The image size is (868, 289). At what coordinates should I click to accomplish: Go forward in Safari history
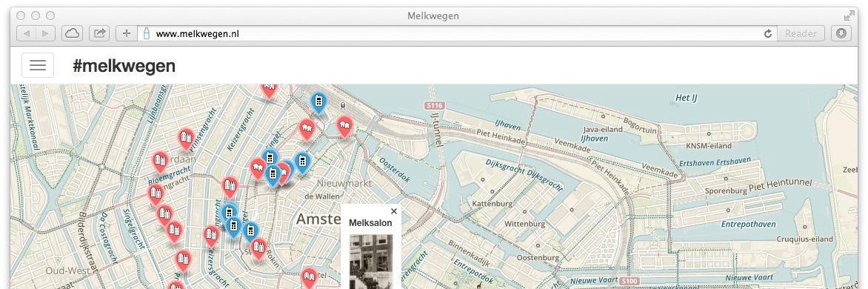click(46, 34)
